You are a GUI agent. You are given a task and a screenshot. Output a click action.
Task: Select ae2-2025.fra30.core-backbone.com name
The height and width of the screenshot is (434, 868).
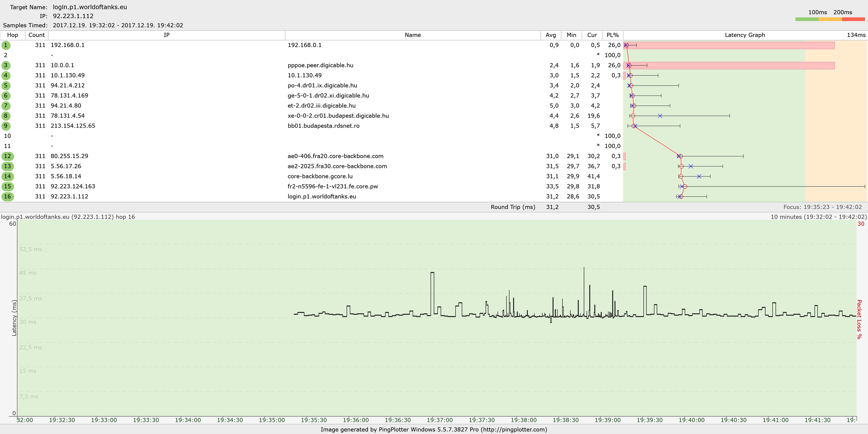point(337,166)
